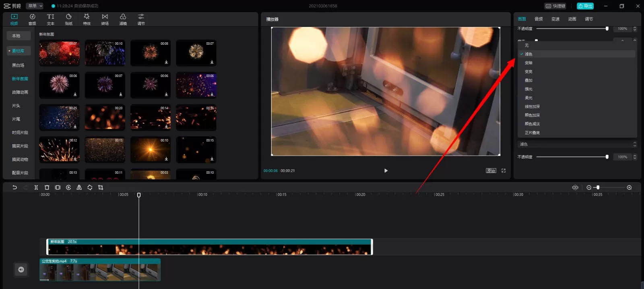Switch to 音频 properties tab

point(539,19)
